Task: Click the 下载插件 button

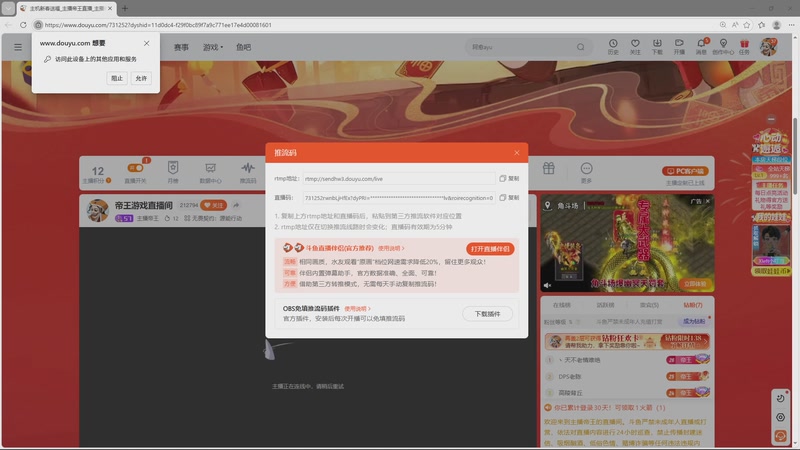Action: pyautogui.click(x=487, y=314)
